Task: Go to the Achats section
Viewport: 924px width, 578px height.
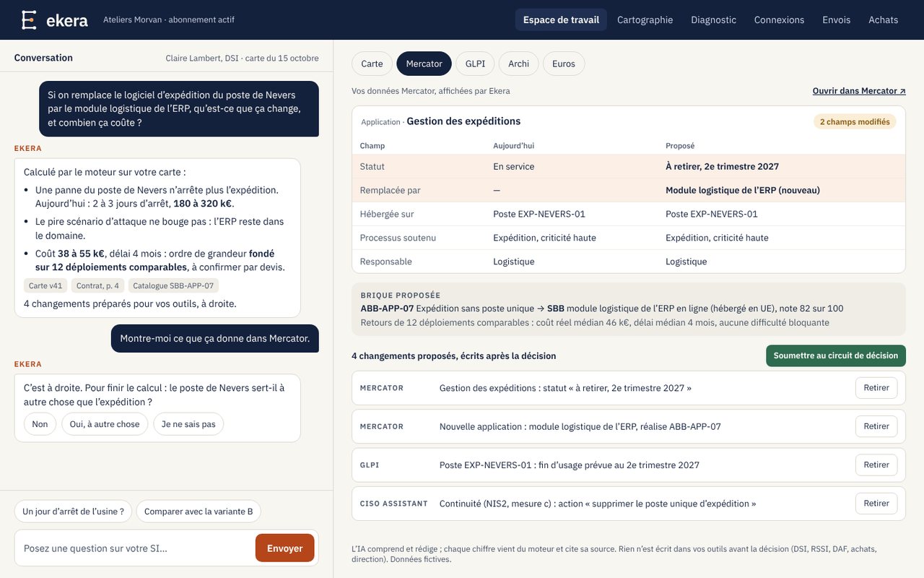Action: coord(883,20)
